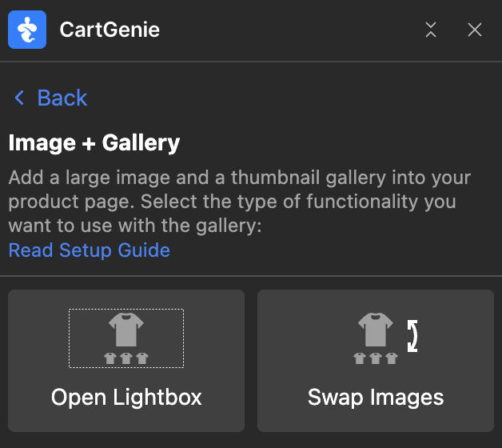Choose the Open Lightbox gallery option
This screenshot has width=502, height=448.
(x=126, y=361)
